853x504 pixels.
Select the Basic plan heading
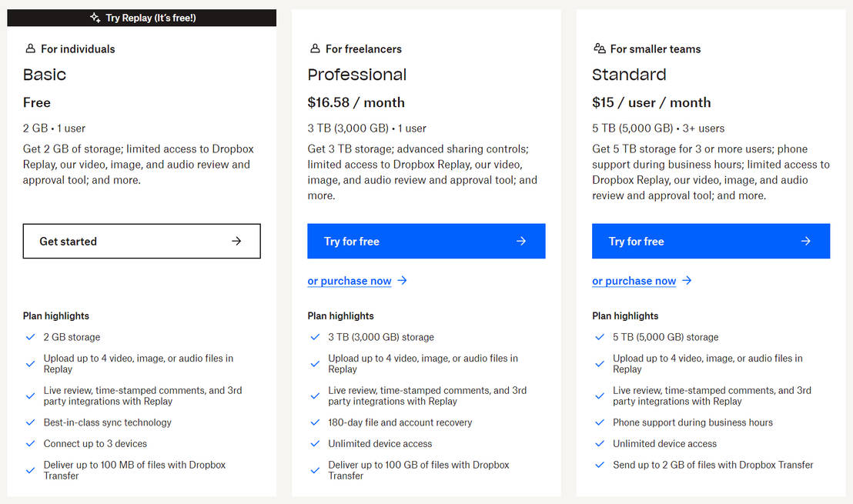45,75
